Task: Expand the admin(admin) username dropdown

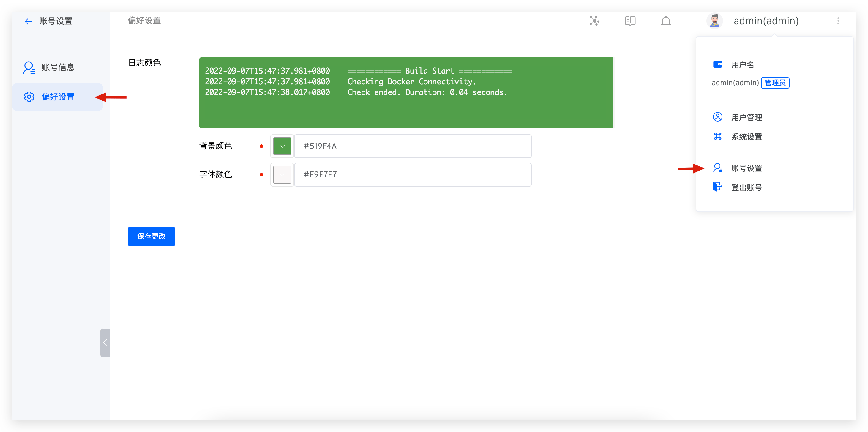Action: 766,21
